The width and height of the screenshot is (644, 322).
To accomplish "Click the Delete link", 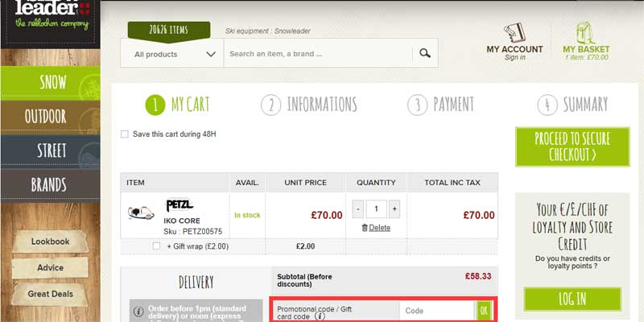I will click(379, 228).
